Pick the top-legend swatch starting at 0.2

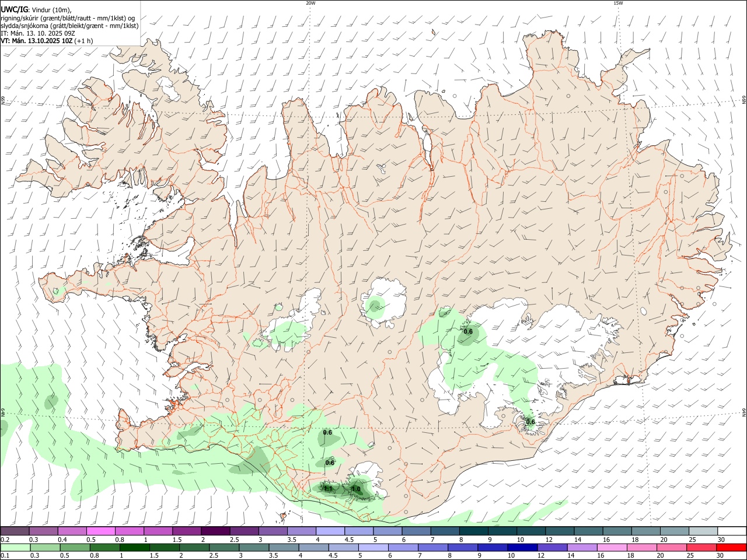click(x=15, y=531)
